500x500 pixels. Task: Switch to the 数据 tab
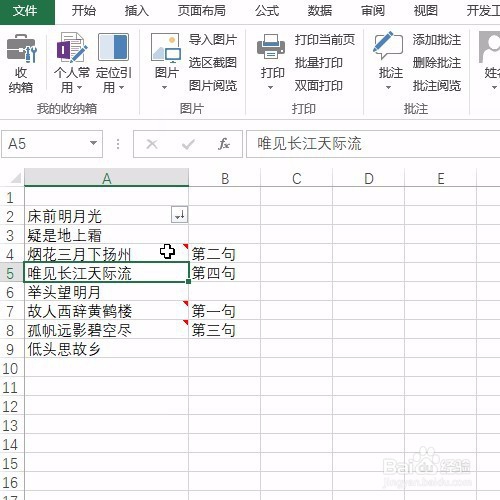(320, 11)
